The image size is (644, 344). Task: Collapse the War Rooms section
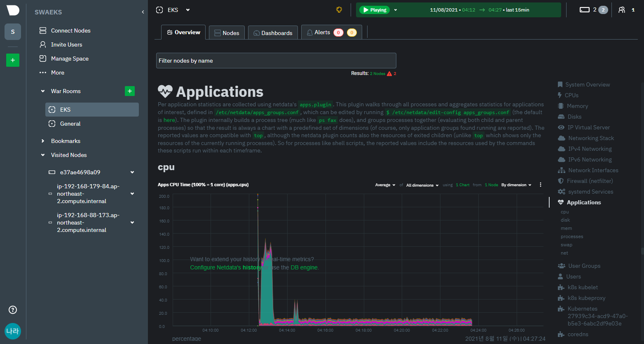click(43, 91)
